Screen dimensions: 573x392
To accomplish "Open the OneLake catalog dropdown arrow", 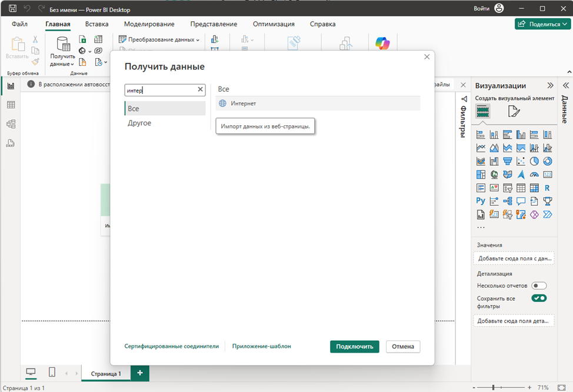I will (90, 51).
